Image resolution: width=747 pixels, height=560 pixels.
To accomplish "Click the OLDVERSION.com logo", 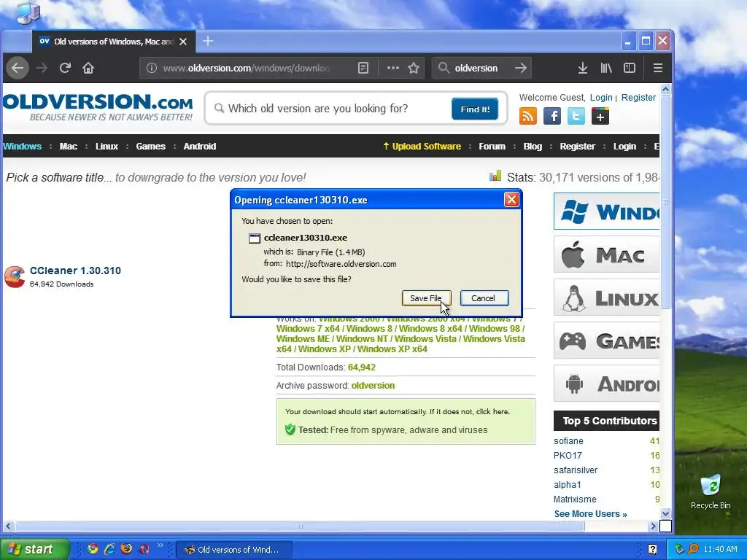I will coord(98,106).
